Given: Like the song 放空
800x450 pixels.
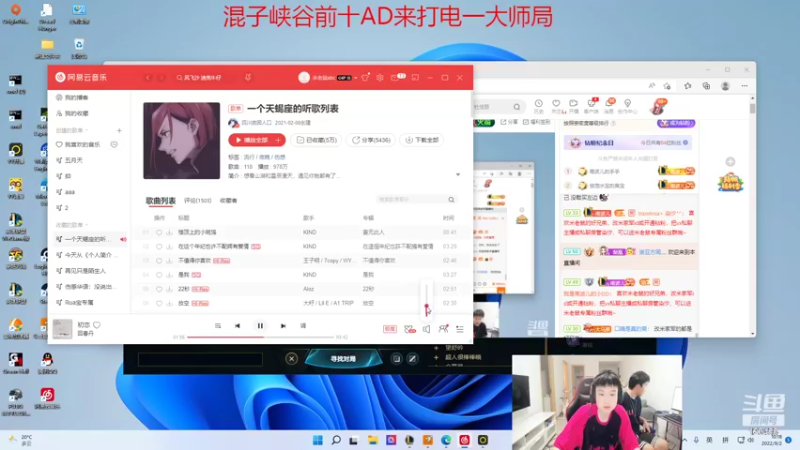Looking at the screenshot, I should tap(159, 304).
